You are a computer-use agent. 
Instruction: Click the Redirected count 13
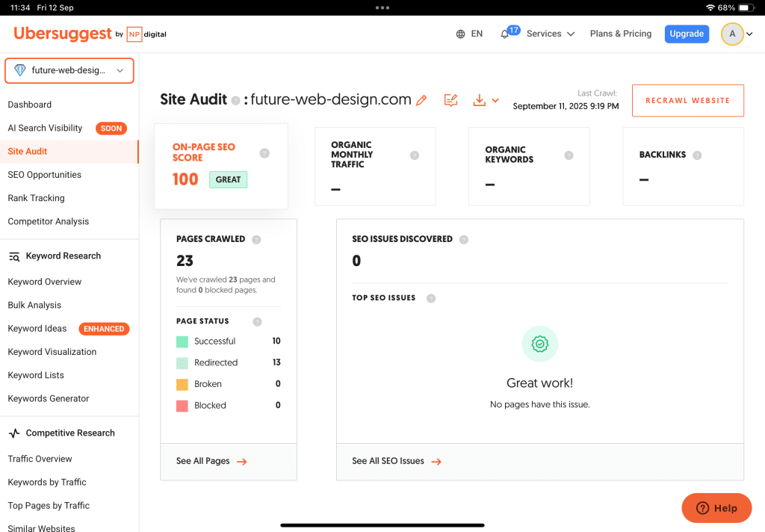coord(276,362)
